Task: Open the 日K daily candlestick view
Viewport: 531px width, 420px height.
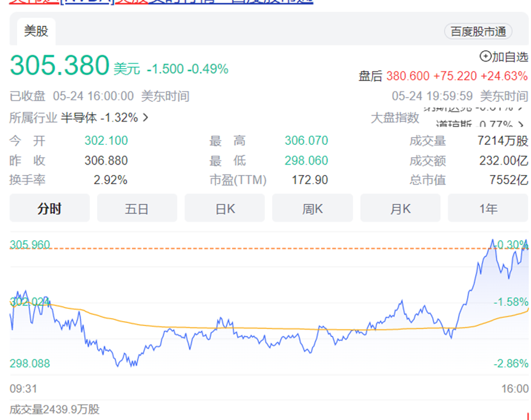Action: pos(225,208)
